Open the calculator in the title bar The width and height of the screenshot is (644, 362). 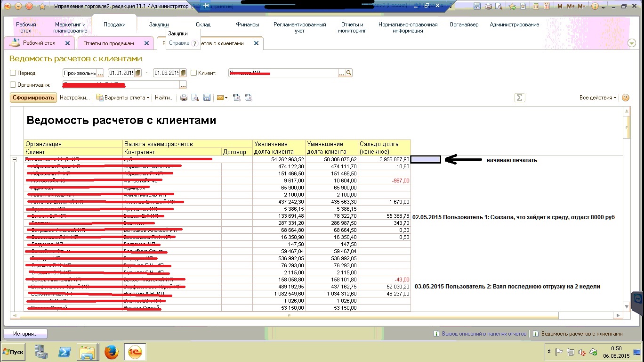[535, 6]
